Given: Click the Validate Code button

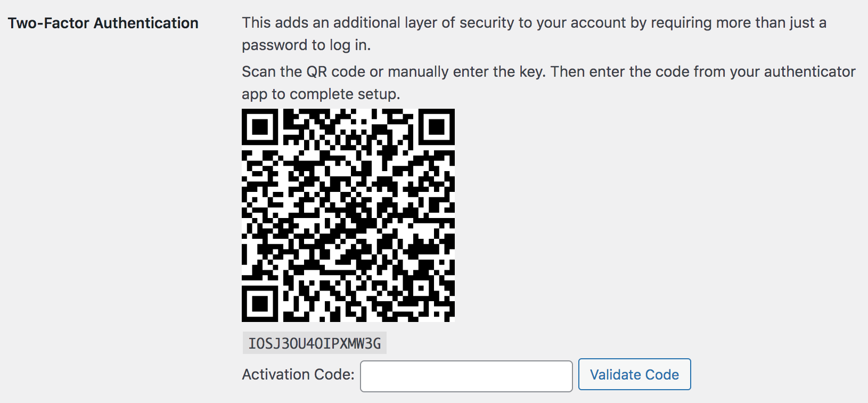Looking at the screenshot, I should point(635,374).
